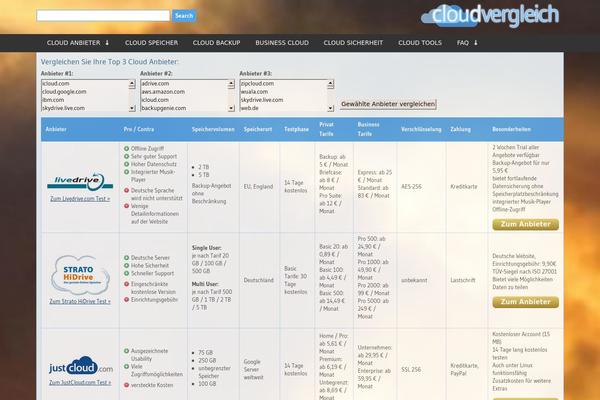Click Anbieter #2 list scroll-down arrow
This screenshot has height=400, width=600.
point(231,108)
